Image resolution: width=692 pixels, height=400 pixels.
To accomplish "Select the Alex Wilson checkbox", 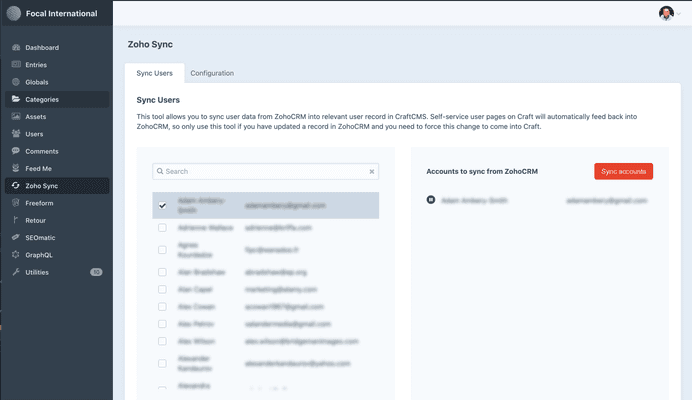I will coord(162,341).
